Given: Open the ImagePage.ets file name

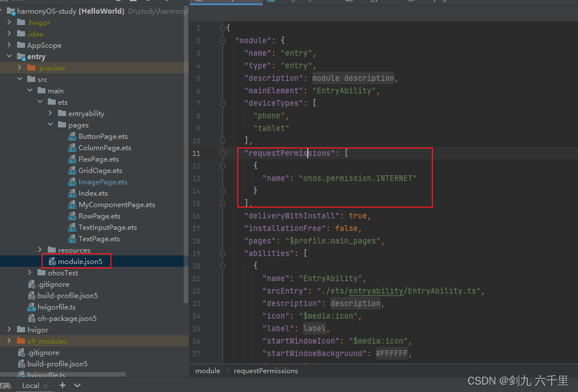Looking at the screenshot, I should coord(103,182).
